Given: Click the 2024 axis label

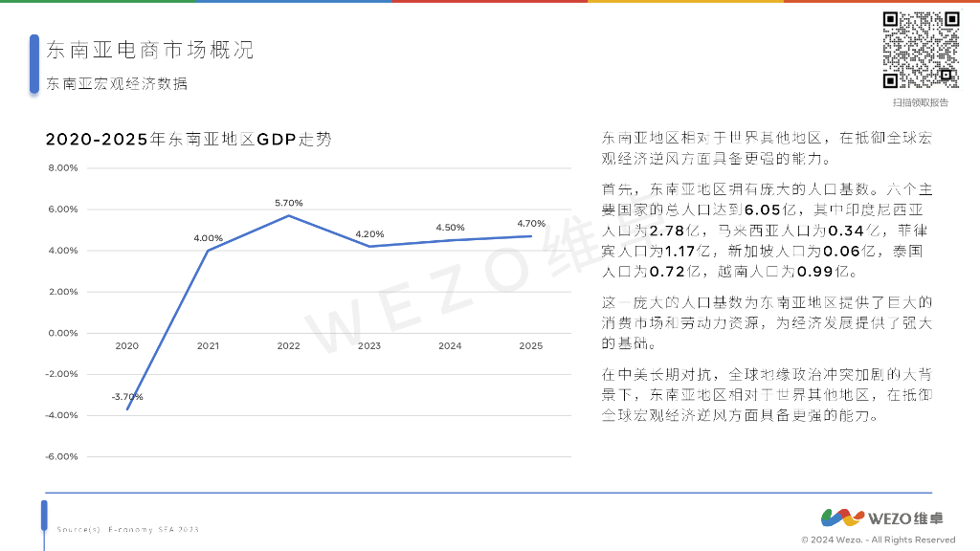Looking at the screenshot, I should (x=450, y=345).
